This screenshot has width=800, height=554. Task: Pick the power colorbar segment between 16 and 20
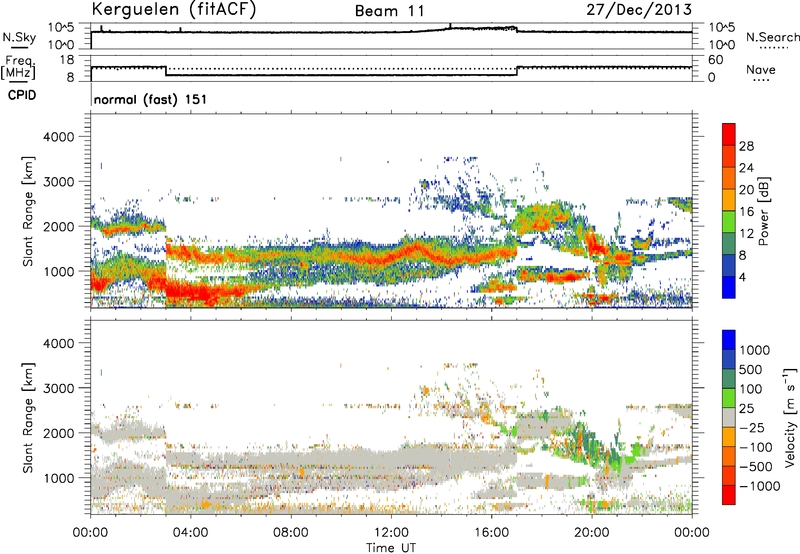(729, 200)
